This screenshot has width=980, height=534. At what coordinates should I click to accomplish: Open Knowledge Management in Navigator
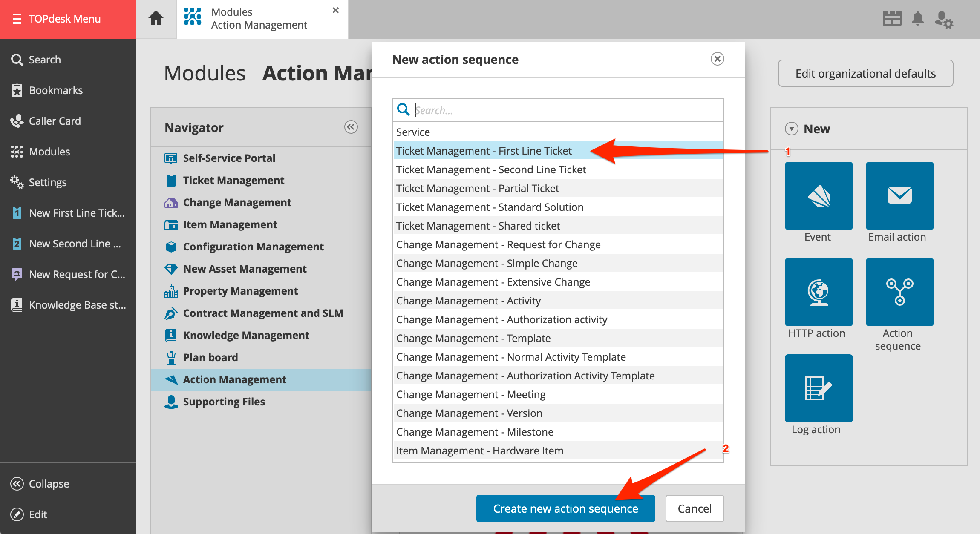point(246,335)
